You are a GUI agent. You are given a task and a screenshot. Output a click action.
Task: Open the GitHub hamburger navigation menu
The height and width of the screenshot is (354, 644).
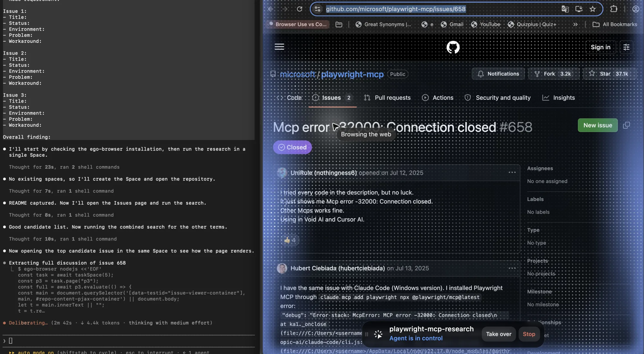click(279, 47)
